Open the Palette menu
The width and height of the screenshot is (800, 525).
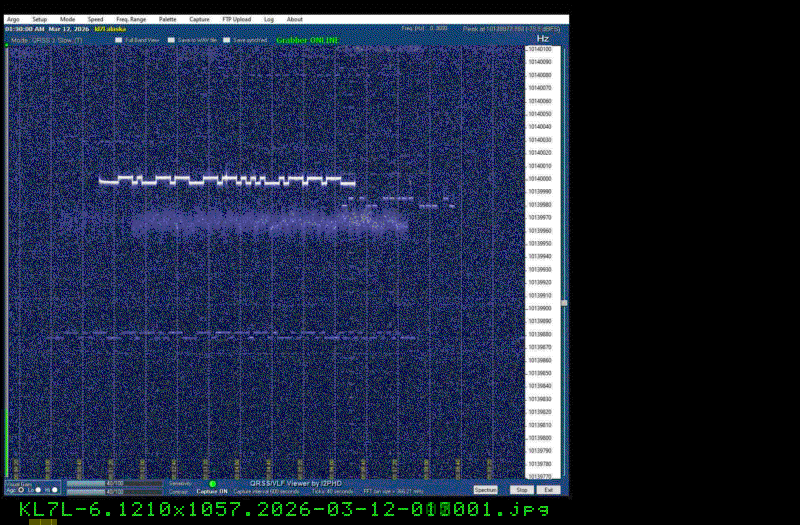point(167,19)
